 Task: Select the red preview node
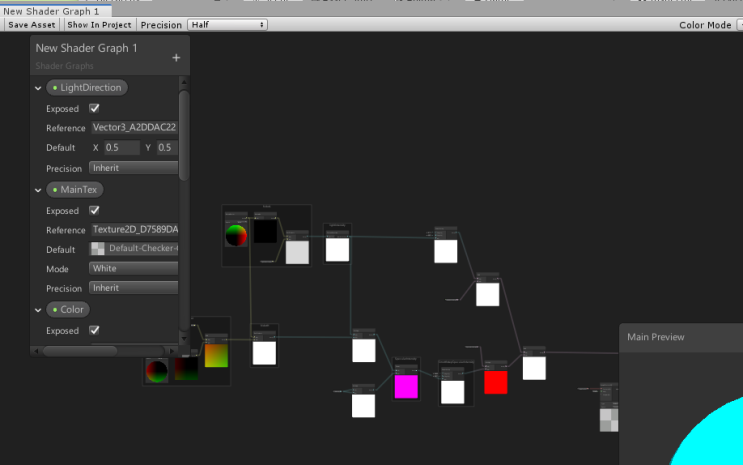pyautogui.click(x=496, y=382)
